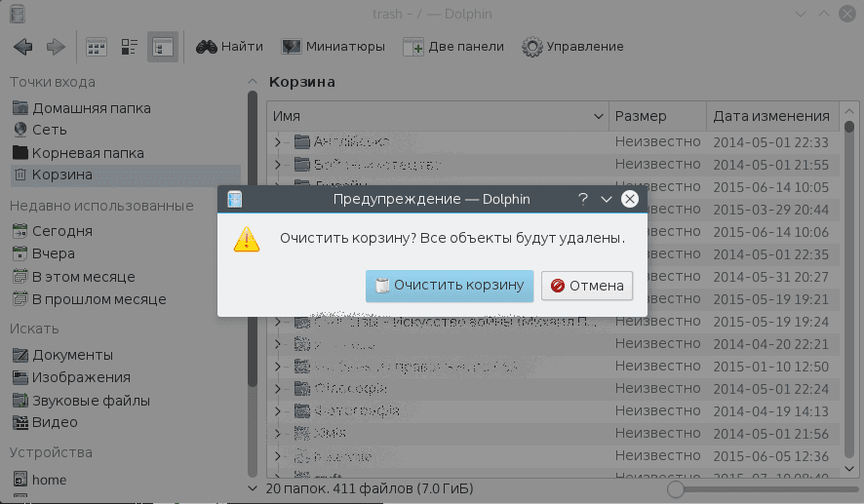The width and height of the screenshot is (864, 504).
Task: Click the warning dialog's Dolphin title icon
Action: pos(235,199)
